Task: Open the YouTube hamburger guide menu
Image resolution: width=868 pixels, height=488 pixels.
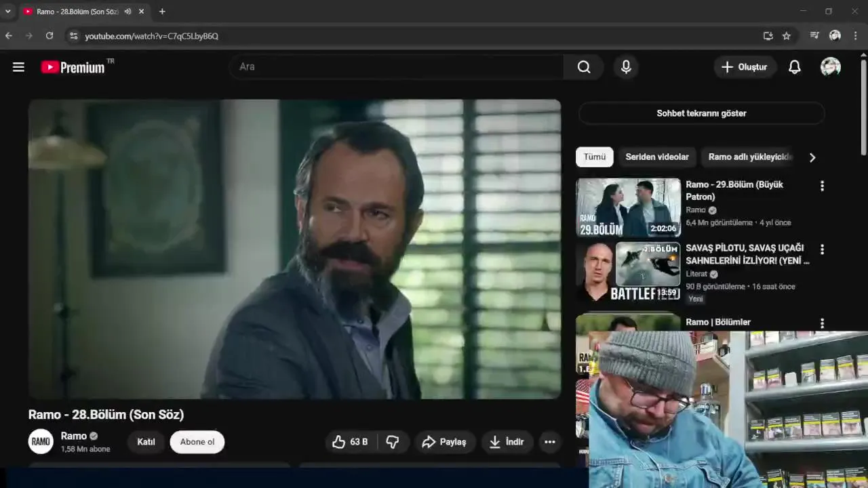Action: [18, 67]
